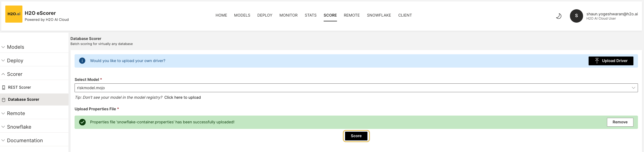Click 'Batch scoring for virtually any database' subtitle
This screenshot has width=644, height=152.
pos(101,44)
